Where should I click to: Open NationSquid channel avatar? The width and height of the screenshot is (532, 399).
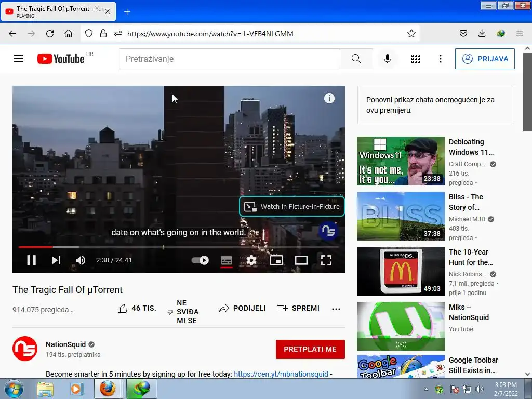(x=25, y=349)
